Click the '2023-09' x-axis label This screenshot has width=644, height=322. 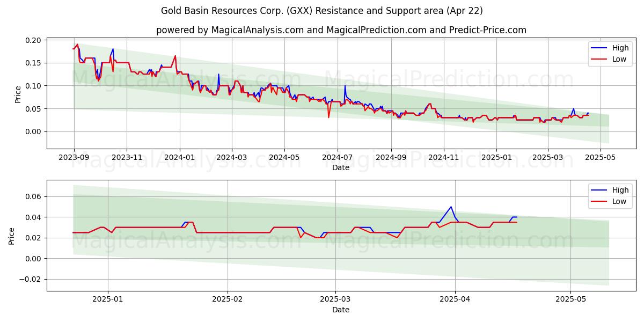[x=74, y=157]
